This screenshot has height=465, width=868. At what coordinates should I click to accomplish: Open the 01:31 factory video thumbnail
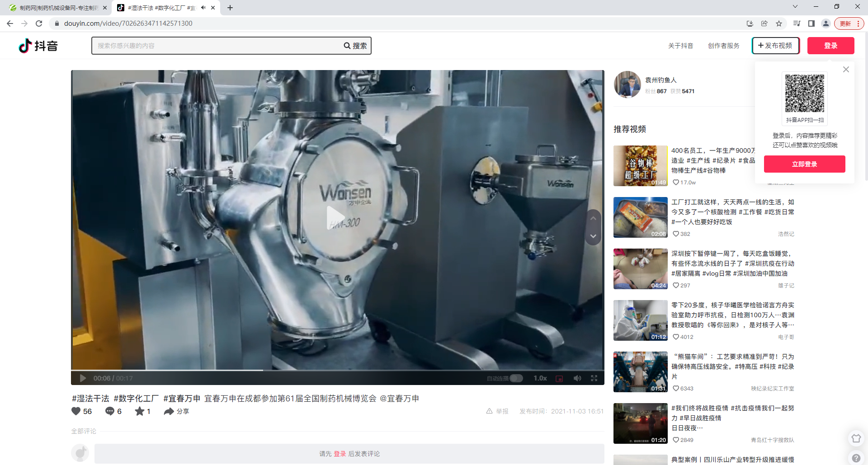pos(640,372)
